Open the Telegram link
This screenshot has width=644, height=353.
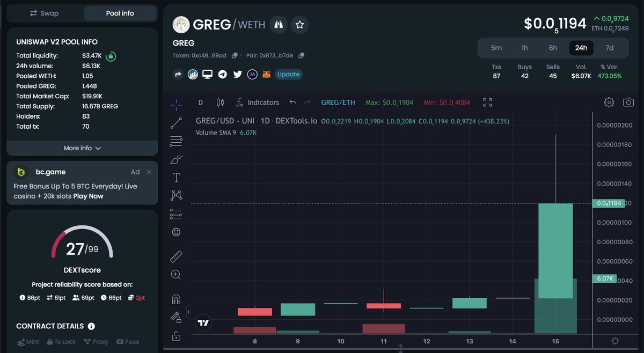(x=222, y=74)
